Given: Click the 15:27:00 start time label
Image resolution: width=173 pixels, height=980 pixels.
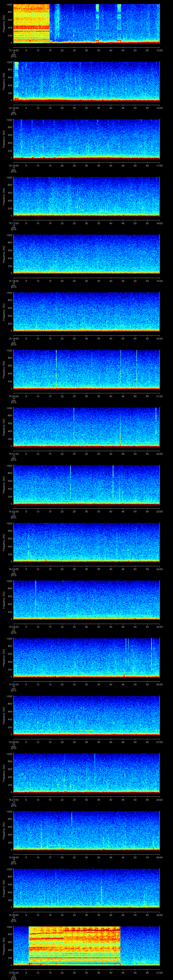Looking at the screenshot, I should (x=13, y=800).
